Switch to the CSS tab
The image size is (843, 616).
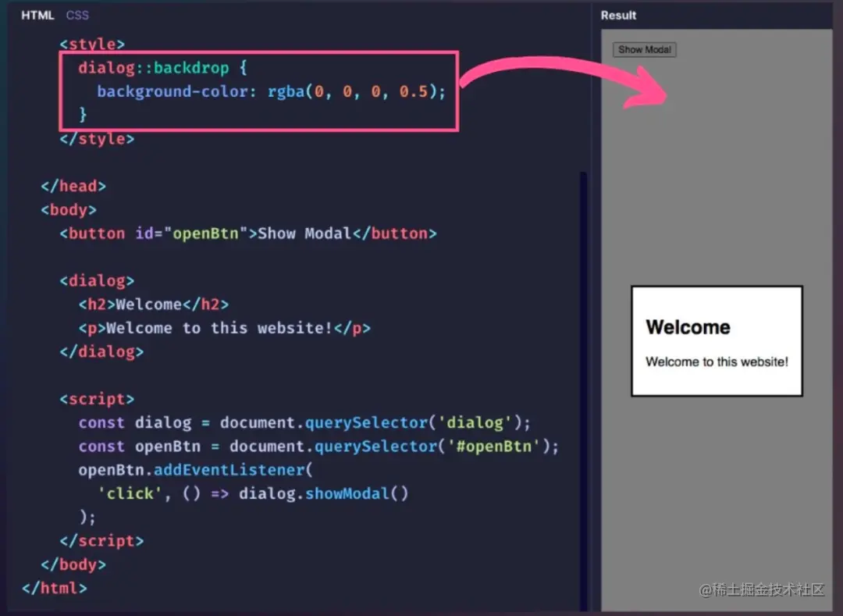click(77, 15)
